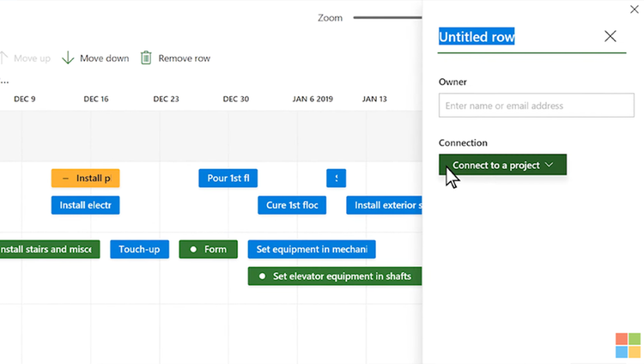Click the Install electr task bar

[85, 205]
